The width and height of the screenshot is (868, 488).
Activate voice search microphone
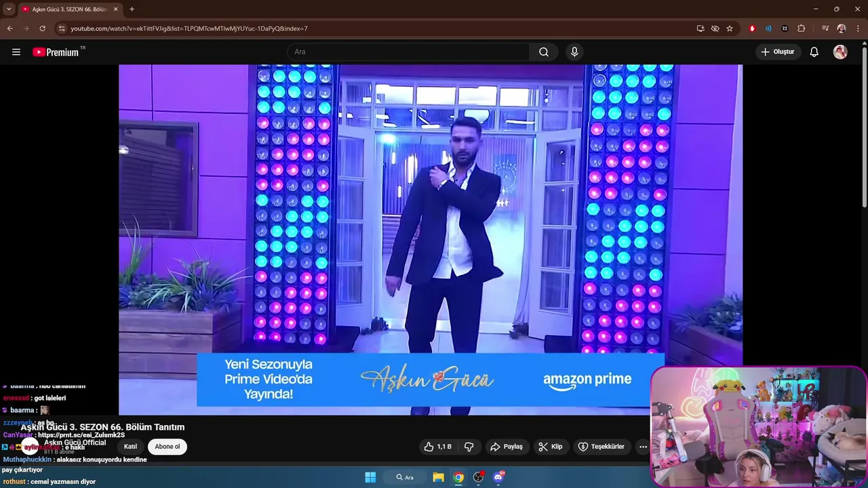(x=574, y=52)
